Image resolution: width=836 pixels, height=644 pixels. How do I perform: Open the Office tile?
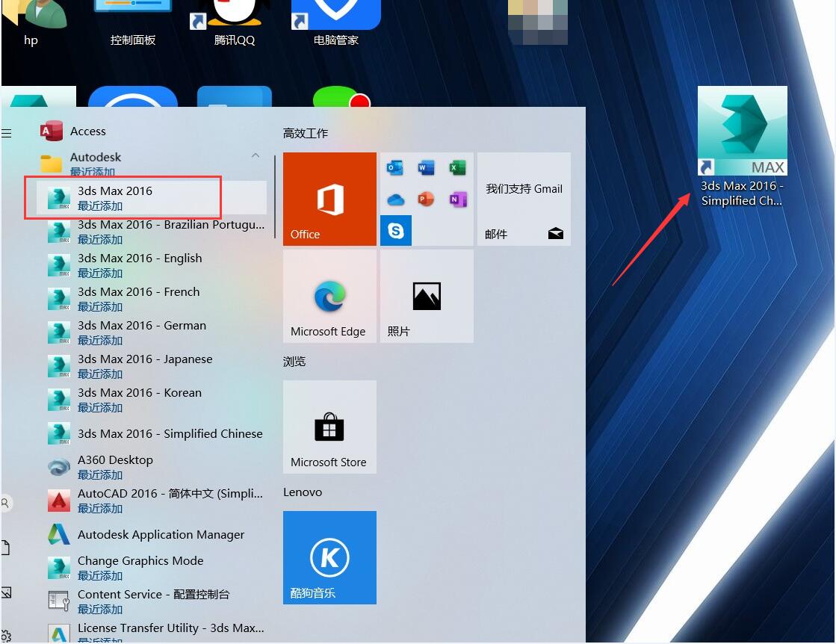tap(329, 199)
